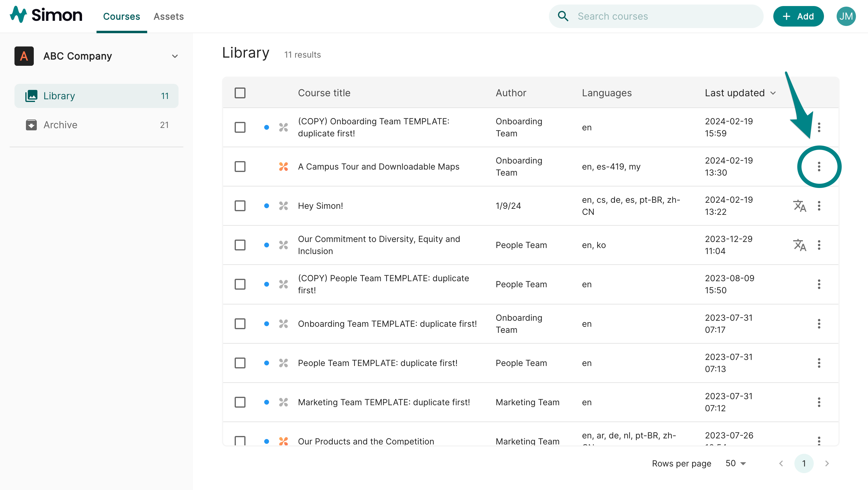The image size is (868, 490).
Task: Tick the checkbox beside Our Products and the Competition
Action: [x=240, y=441]
